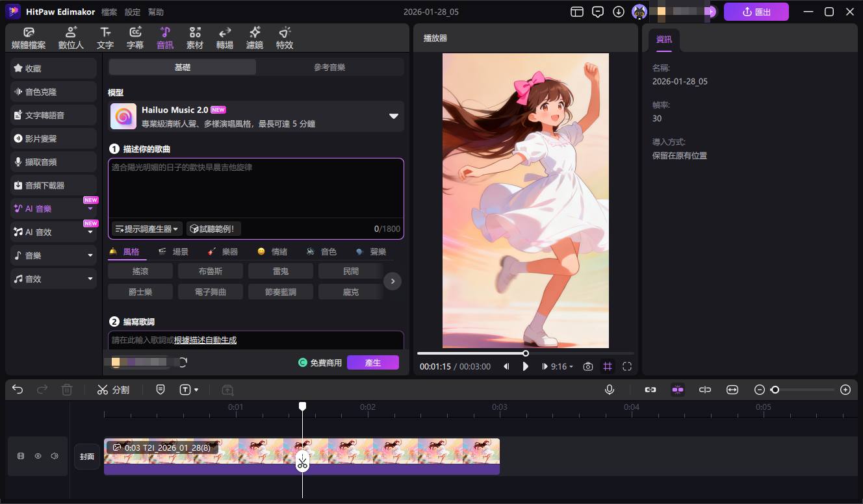Click the fullscreen preview icon
The width and height of the screenshot is (863, 504).
coord(626,366)
